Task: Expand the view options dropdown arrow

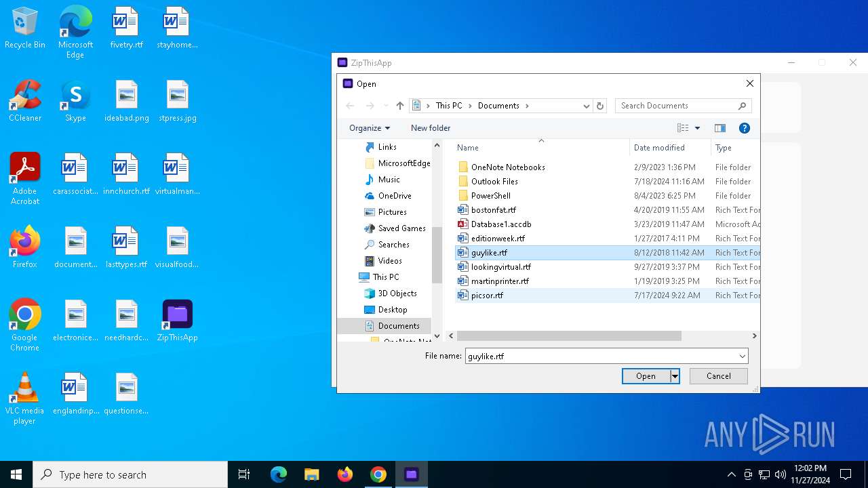Action: coord(697,128)
